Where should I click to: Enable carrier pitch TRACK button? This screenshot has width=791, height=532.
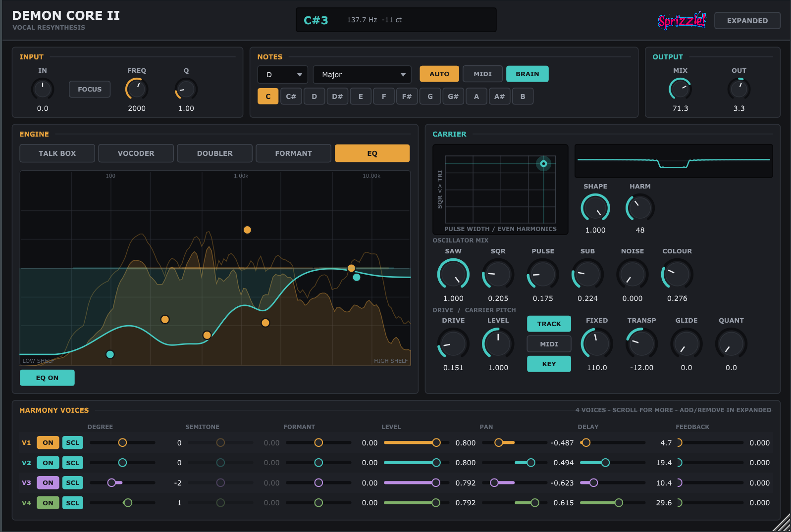(549, 324)
